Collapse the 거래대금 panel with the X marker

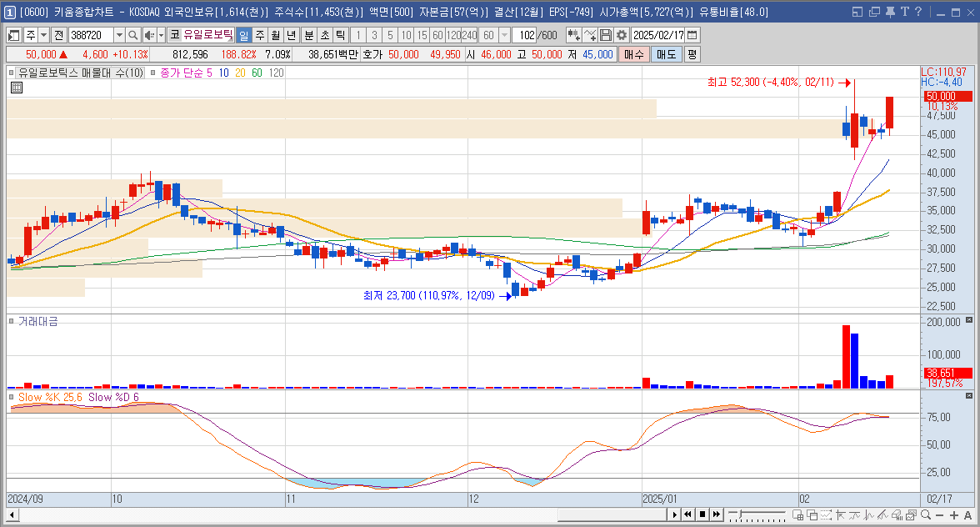[x=969, y=320]
